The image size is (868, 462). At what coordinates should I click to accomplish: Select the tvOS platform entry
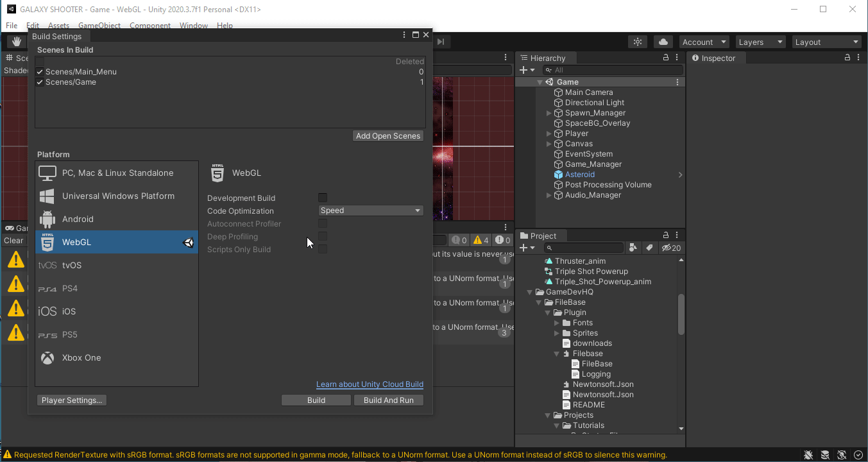(x=117, y=265)
